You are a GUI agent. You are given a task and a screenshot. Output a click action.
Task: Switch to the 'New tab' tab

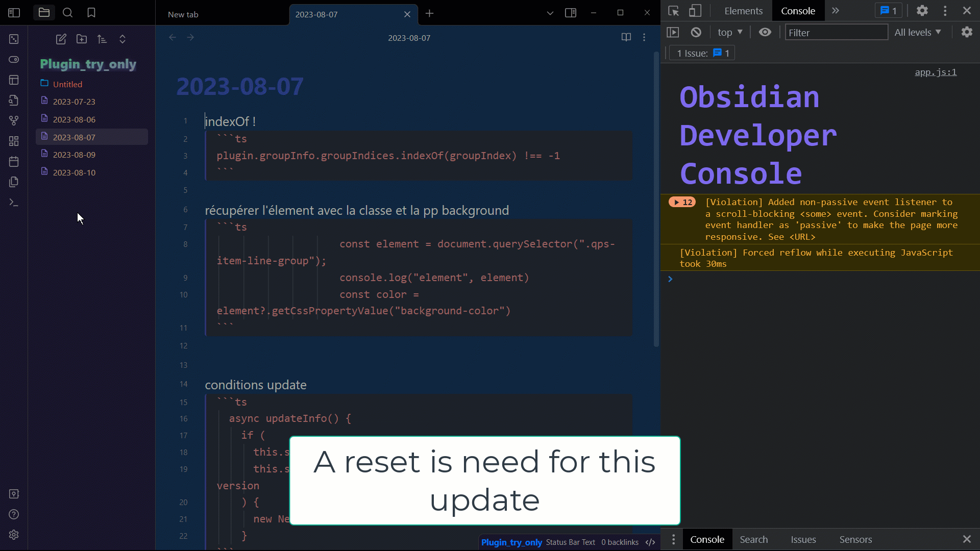point(183,14)
